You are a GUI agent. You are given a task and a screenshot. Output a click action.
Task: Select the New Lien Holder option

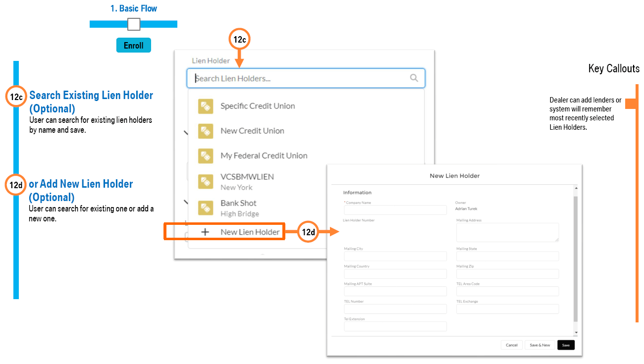(x=250, y=232)
